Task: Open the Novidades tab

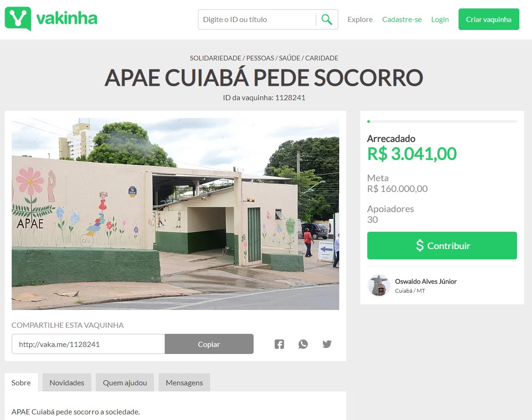Action: click(67, 383)
